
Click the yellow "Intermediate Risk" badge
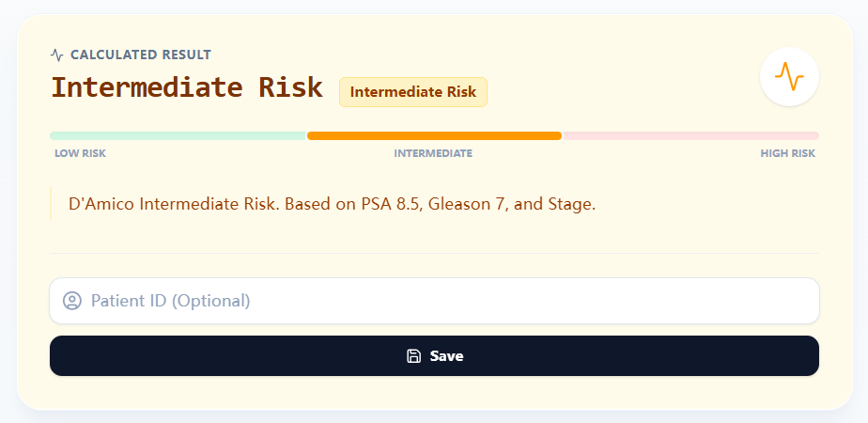coord(413,92)
